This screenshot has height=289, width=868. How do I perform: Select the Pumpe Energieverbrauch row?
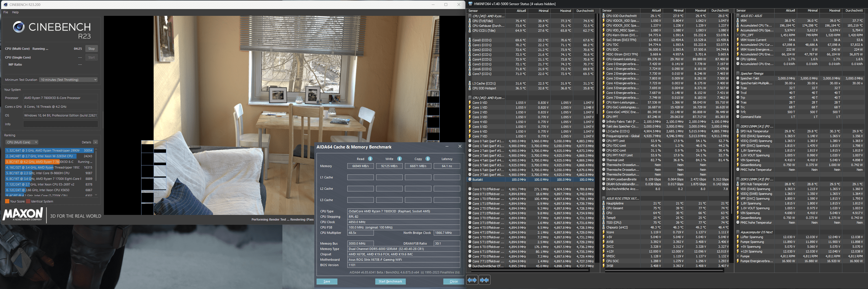(800, 261)
